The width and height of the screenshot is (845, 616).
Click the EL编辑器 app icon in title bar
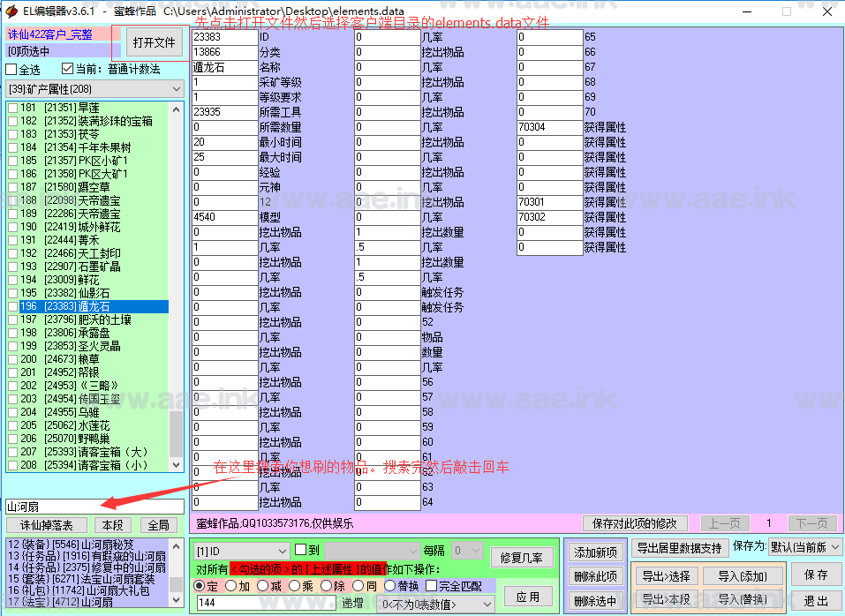(11, 11)
